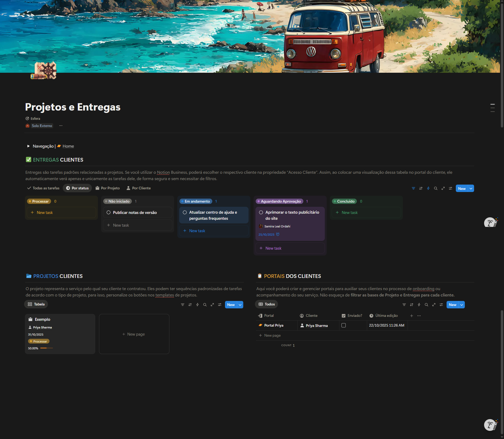Viewport: 504px width, 439px height.
Task: Click the sort icon in Entregas toolbar
Action: click(421, 188)
